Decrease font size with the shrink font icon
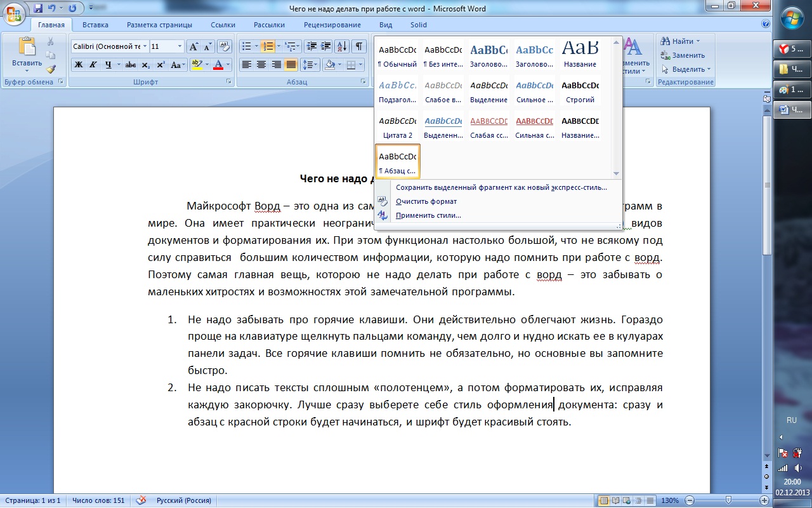Viewport: 812px width, 508px height. (207, 46)
